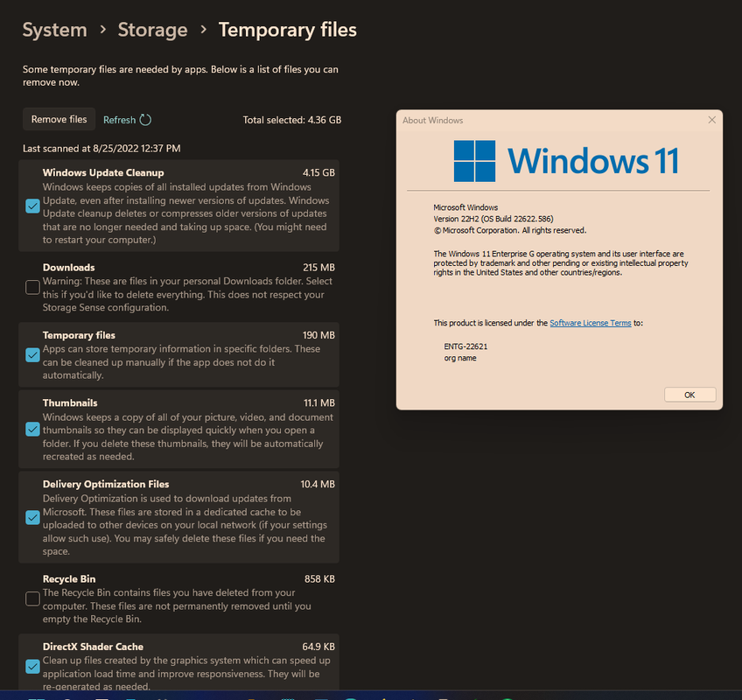The width and height of the screenshot is (742, 700).
Task: Tick the Windows Update Cleanup checkbox
Action: [x=32, y=206]
